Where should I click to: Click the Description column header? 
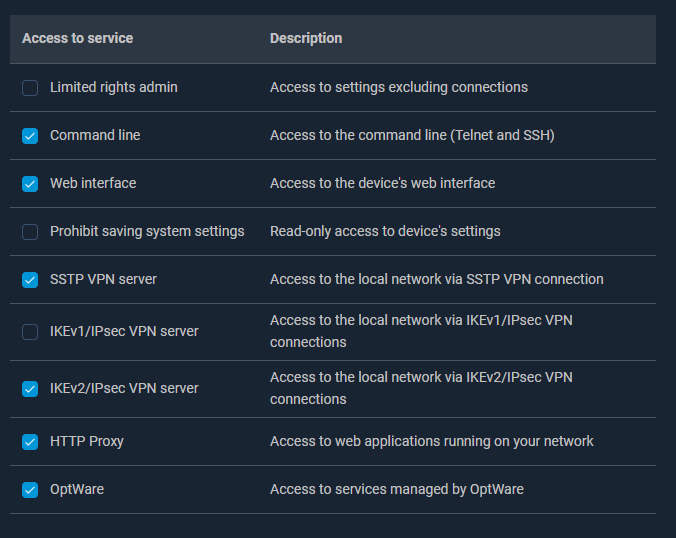(306, 38)
